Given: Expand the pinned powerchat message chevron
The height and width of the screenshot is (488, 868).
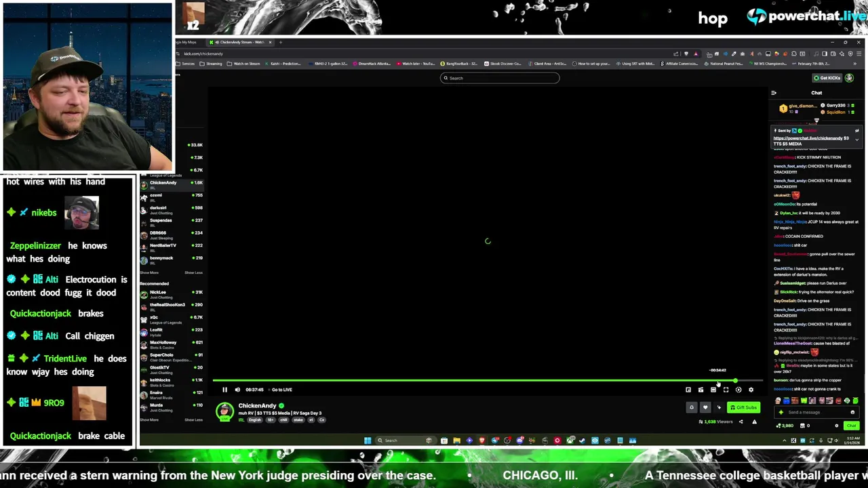Looking at the screenshot, I should [856, 140].
